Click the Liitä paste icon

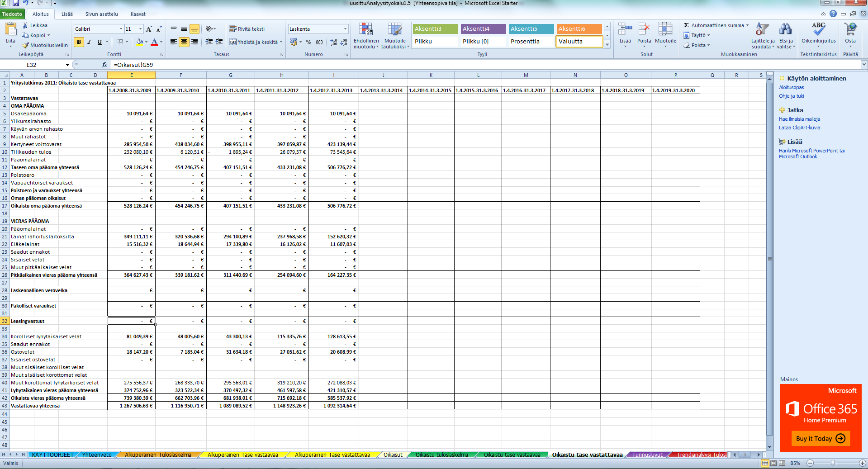coord(10,30)
